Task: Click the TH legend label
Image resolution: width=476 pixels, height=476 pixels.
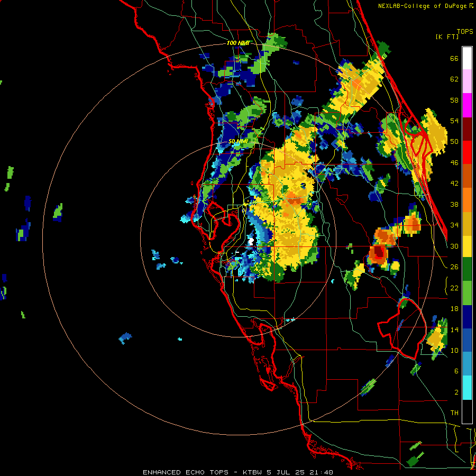Action: pos(454,413)
